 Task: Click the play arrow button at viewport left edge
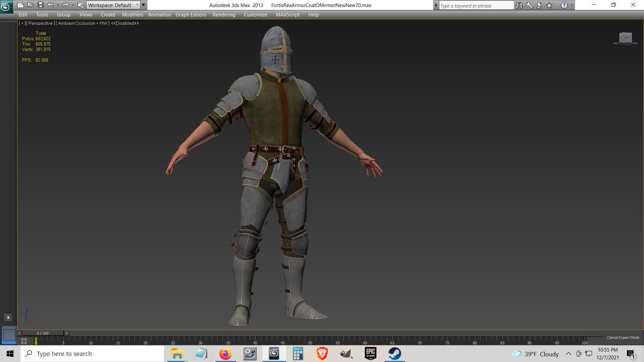[x=8, y=317]
